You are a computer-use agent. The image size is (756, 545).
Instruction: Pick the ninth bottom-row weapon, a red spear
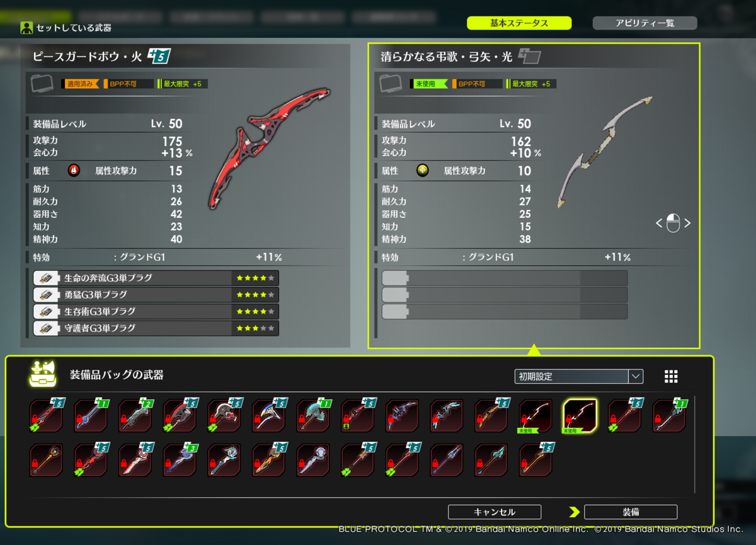[402, 460]
